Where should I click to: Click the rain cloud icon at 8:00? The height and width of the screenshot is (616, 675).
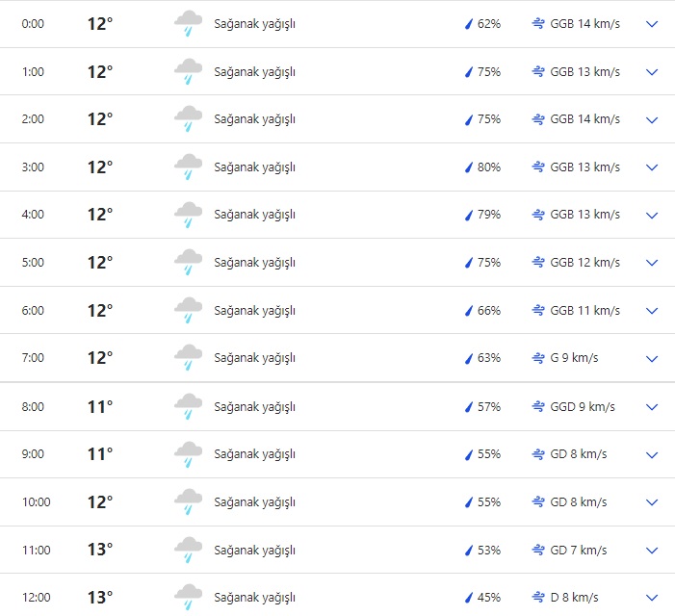[x=188, y=406]
